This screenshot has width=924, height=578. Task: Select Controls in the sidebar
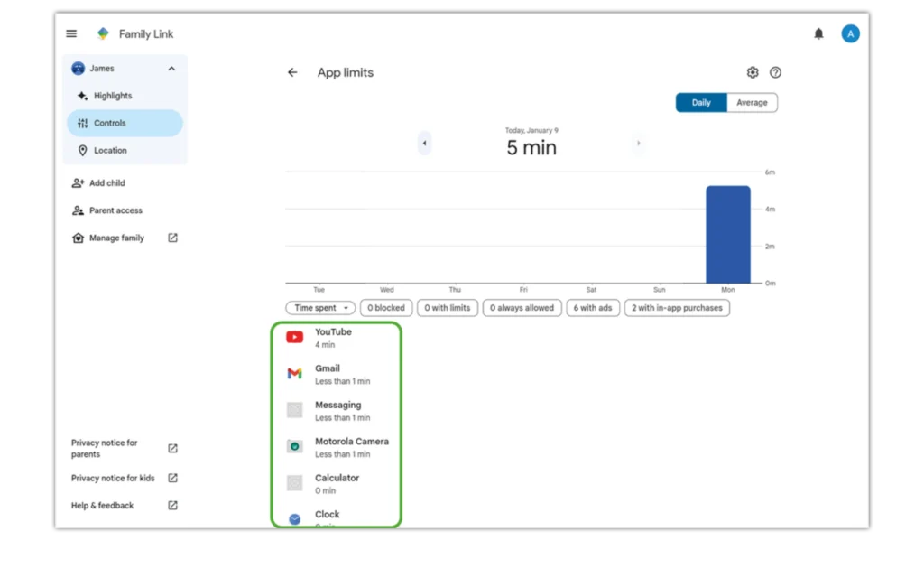coord(125,123)
